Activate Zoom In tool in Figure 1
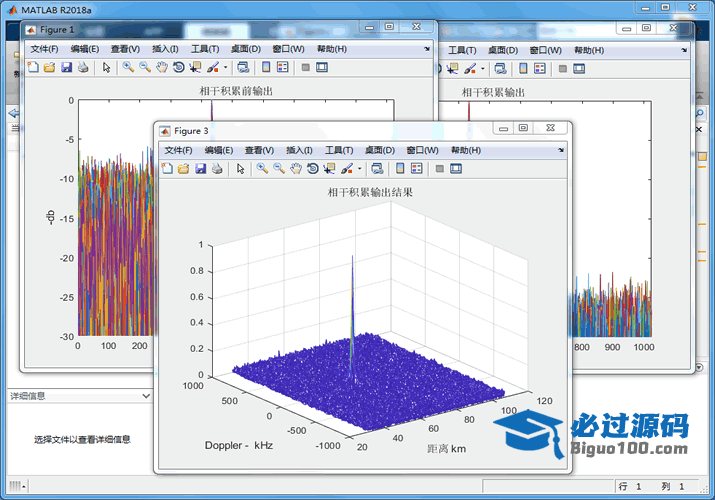This screenshot has width=715, height=500. click(128, 67)
